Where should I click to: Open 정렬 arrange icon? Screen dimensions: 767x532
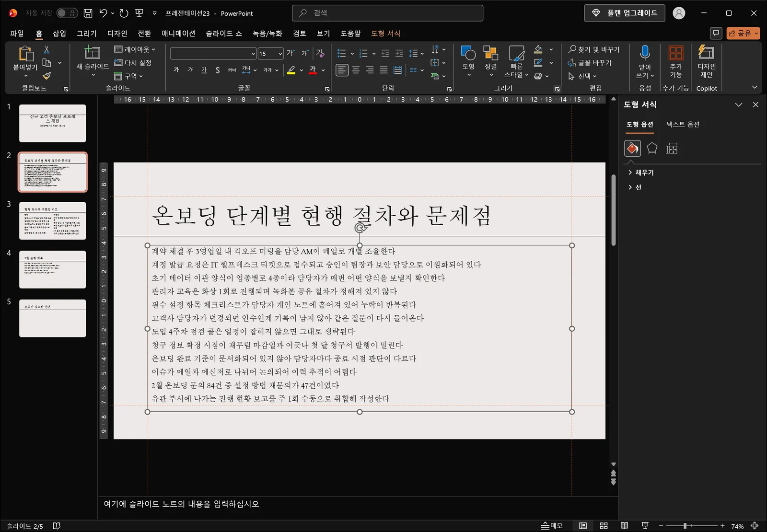pyautogui.click(x=490, y=53)
